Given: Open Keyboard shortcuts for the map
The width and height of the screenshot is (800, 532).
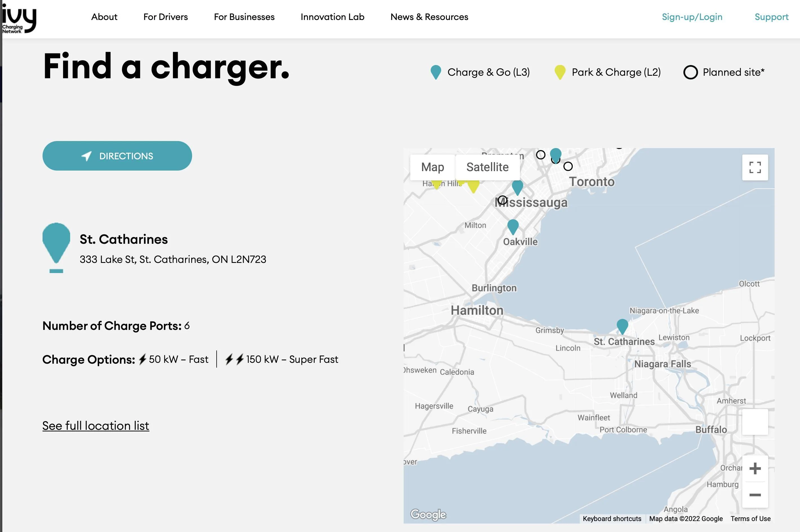Looking at the screenshot, I should [x=612, y=518].
